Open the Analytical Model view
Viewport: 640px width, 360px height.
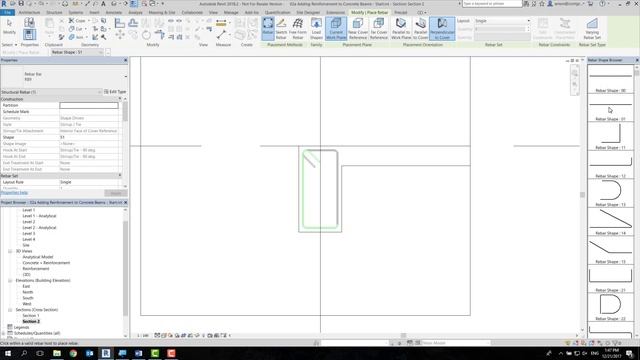point(38,257)
